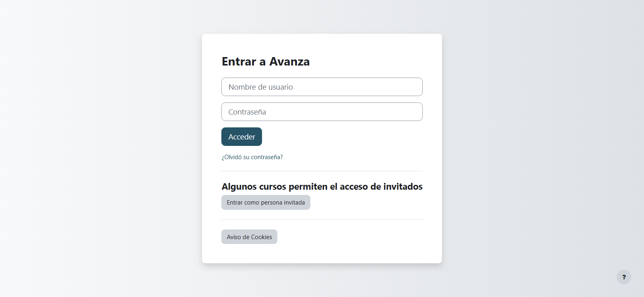Focus the Nombre de usuario field

322,87
